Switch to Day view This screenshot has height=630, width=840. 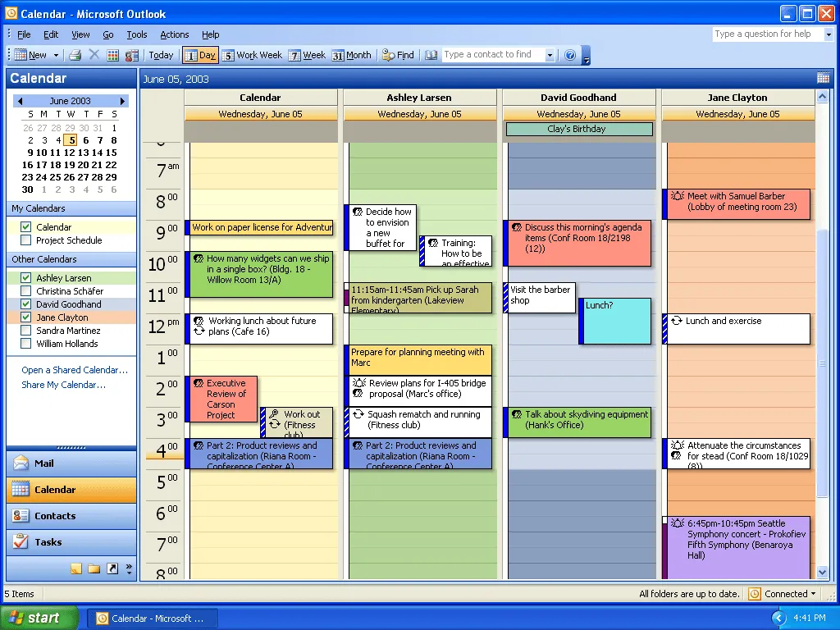[x=200, y=55]
